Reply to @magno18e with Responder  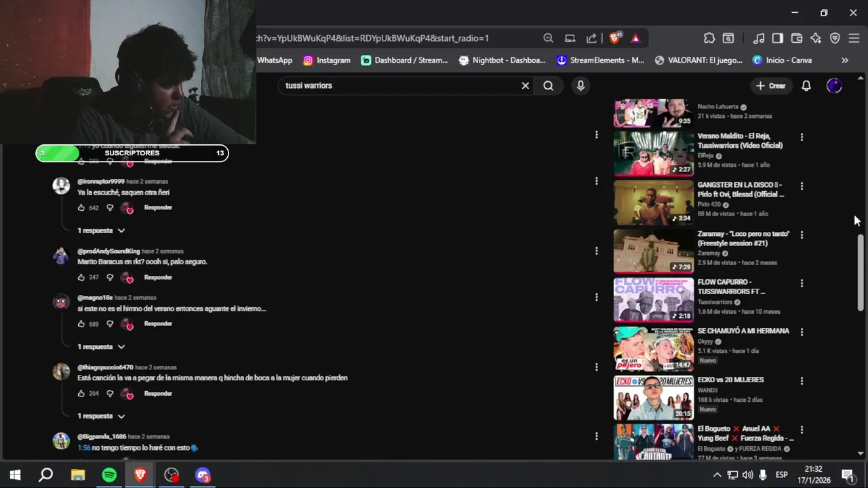pyautogui.click(x=158, y=323)
